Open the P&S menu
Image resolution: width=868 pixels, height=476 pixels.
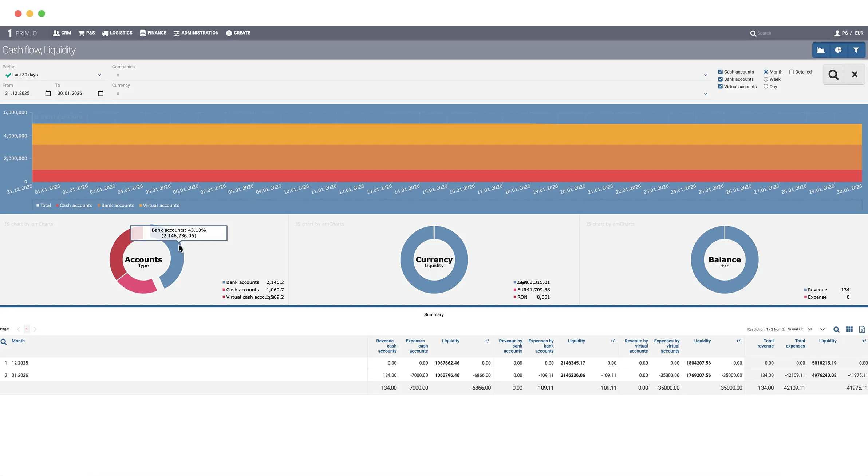(86, 33)
